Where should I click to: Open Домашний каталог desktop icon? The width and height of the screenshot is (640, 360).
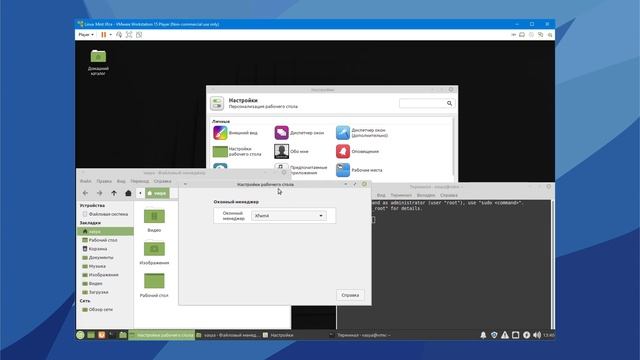[98, 62]
